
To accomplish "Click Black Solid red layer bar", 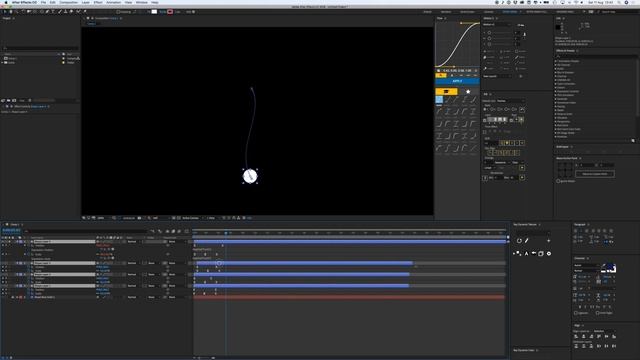I will [x=349, y=297].
